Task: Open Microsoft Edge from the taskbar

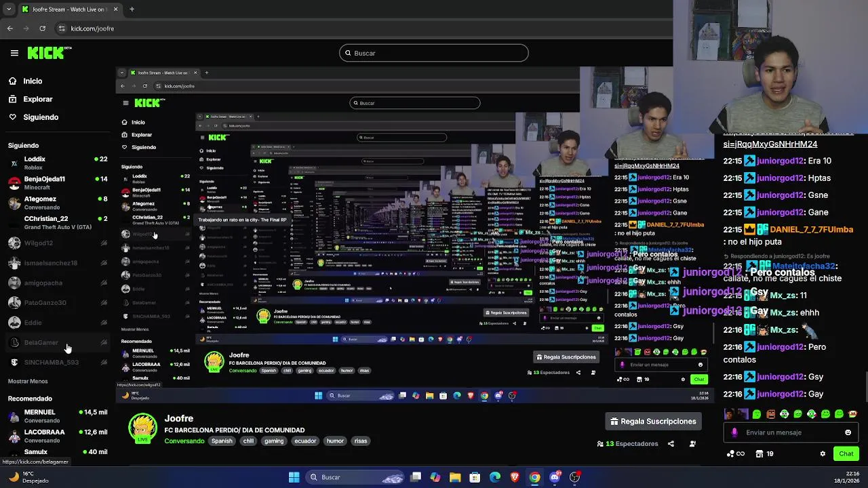Action: (x=495, y=477)
